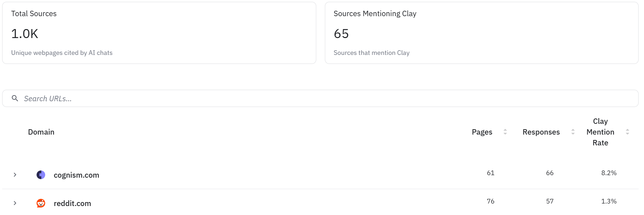This screenshot has width=644, height=215.
Task: Click the 57 responses value for reddit.com
Action: point(550,201)
